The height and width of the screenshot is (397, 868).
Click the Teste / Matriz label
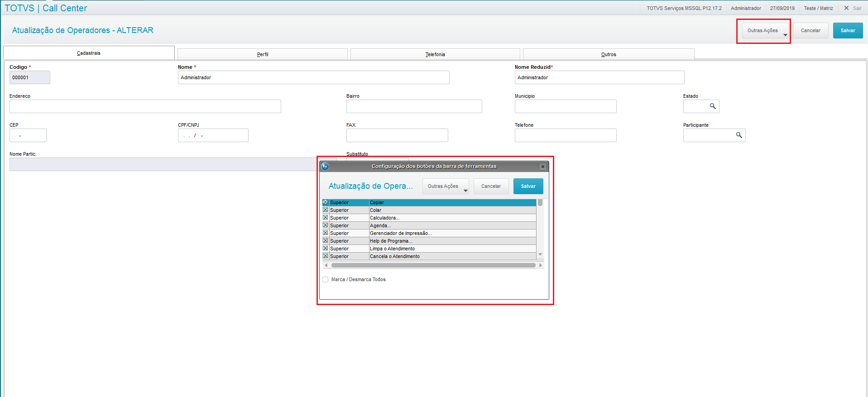pyautogui.click(x=819, y=8)
